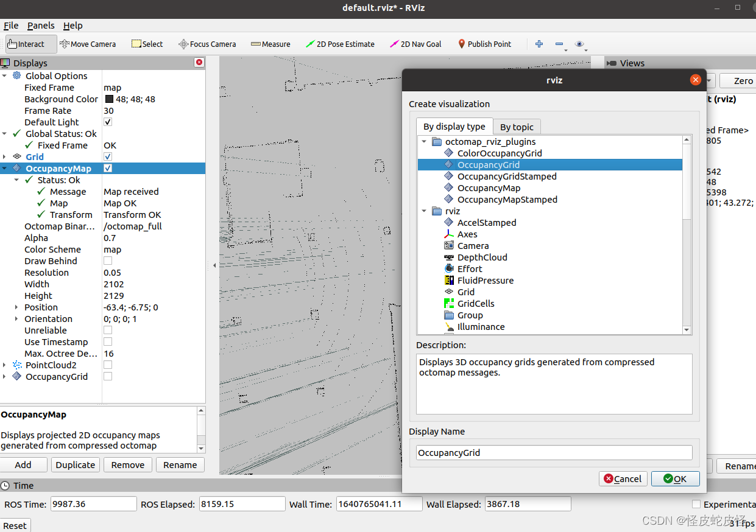756x532 pixels.
Task: Choose the Group display type
Action: (x=470, y=315)
